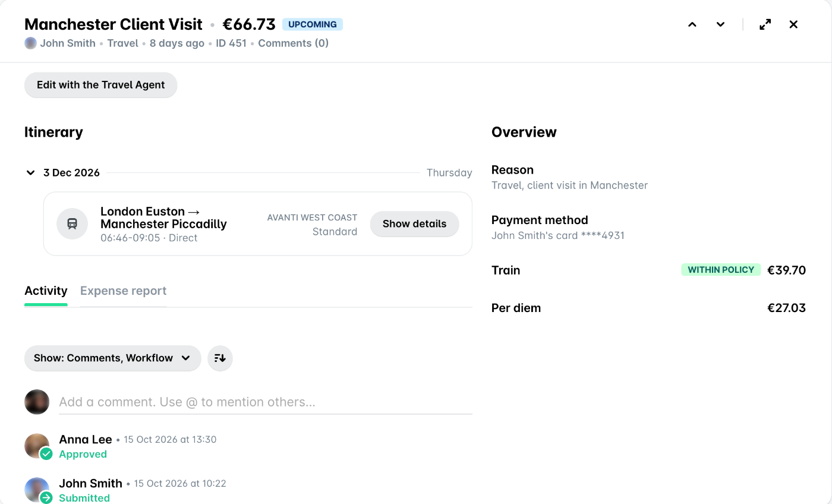Click Edit with the Travel Agent
The height and width of the screenshot is (504, 832).
[101, 85]
